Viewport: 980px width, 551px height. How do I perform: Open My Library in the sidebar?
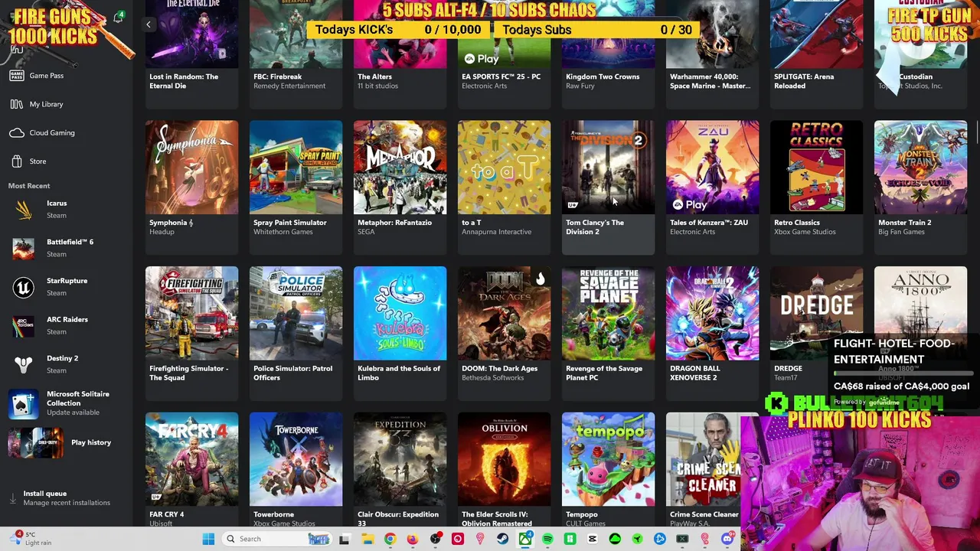pos(46,104)
